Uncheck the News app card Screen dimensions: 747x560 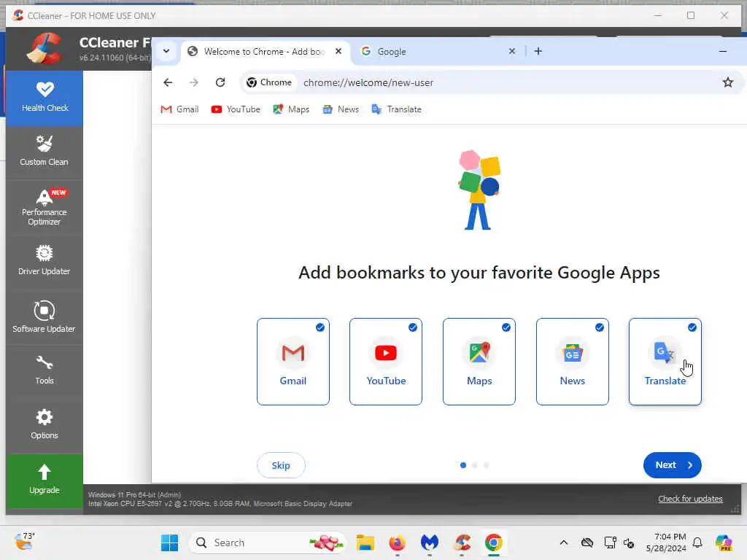tap(573, 362)
